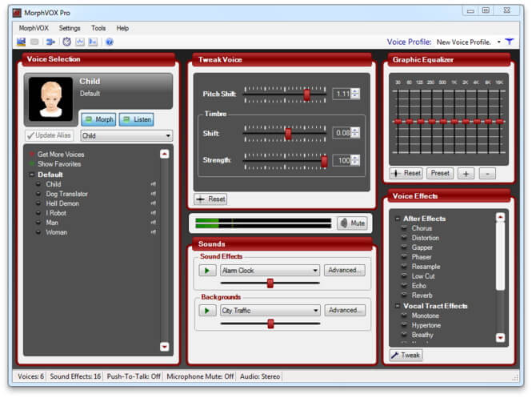Collapse the After Effects group
Image resolution: width=532 pixels, height=398 pixels.
click(397, 219)
